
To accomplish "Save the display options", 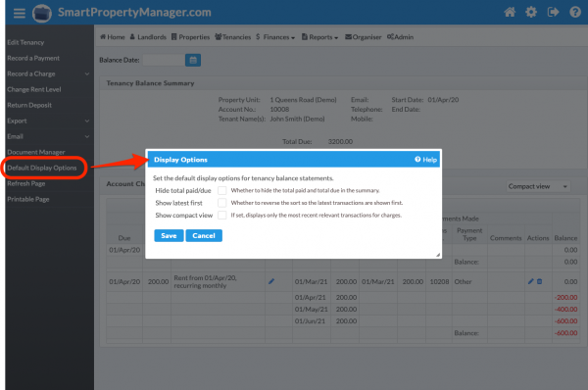I will click(x=169, y=235).
